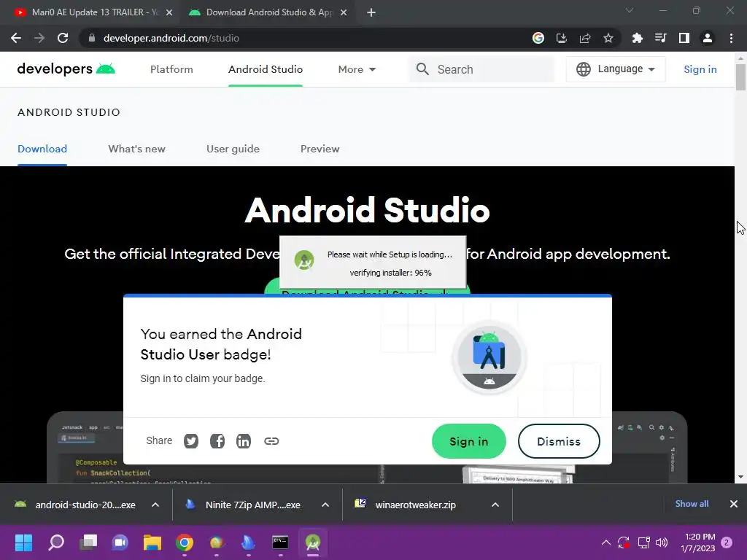The width and height of the screenshot is (747, 560).
Task: Select the Download Android Studio browser tab
Action: coord(267,12)
